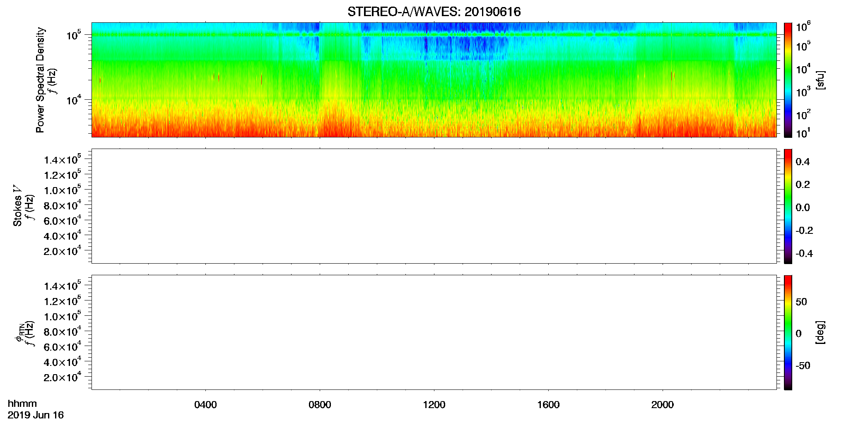This screenshot has height=447, width=868.
Task: Click the 2019 Jun 16 date label
Action: coord(36,415)
